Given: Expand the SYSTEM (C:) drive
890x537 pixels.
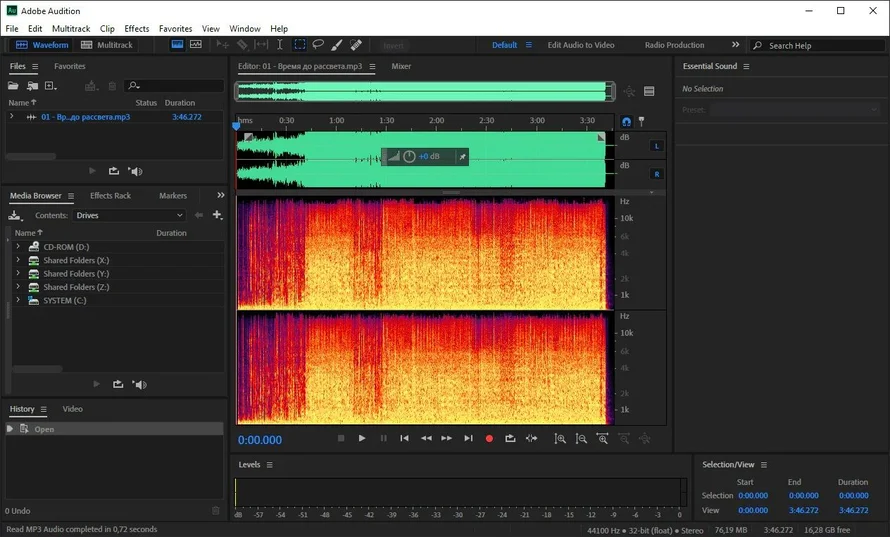Looking at the screenshot, I should (x=18, y=300).
